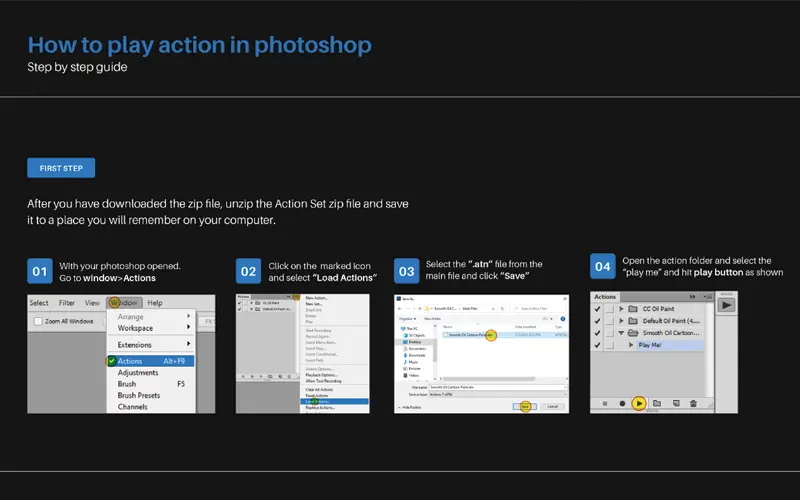Click the Save button in the dialog

525,407
